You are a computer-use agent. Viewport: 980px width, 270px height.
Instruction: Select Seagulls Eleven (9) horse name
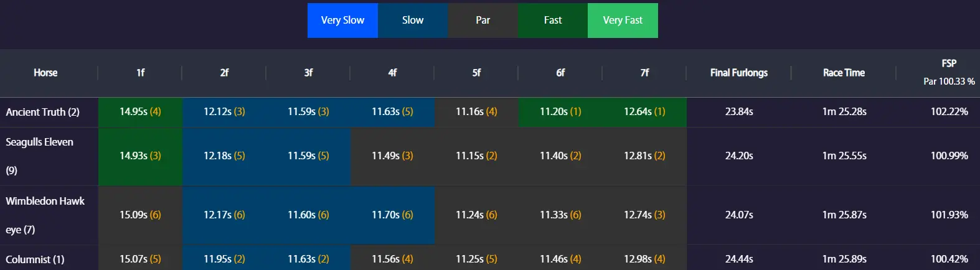pos(39,142)
